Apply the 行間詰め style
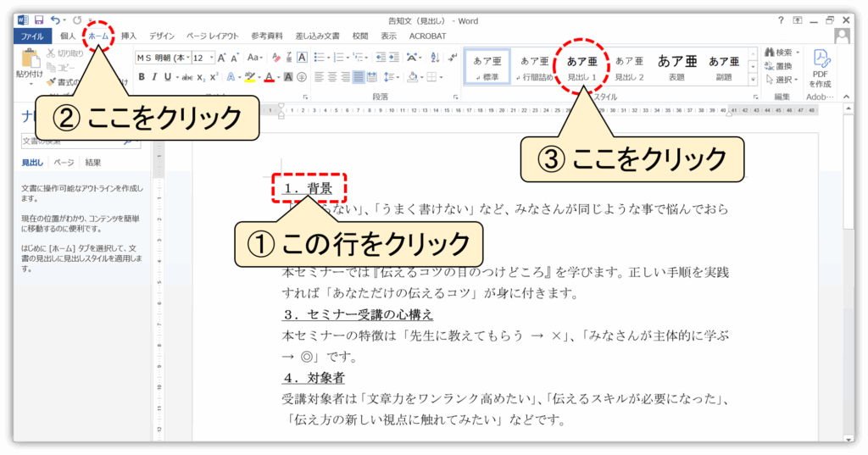This screenshot has width=868, height=455. (534, 68)
